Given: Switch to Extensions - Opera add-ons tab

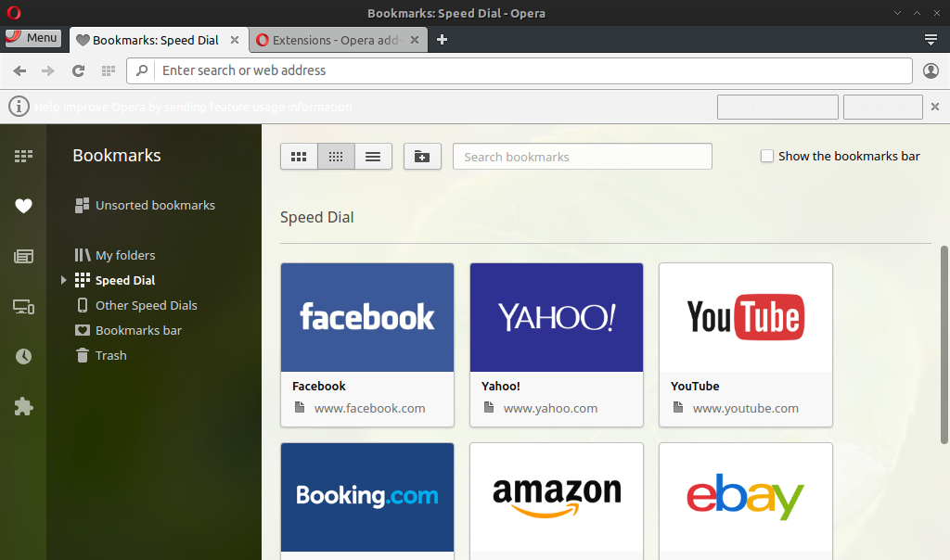Looking at the screenshot, I should (x=336, y=40).
